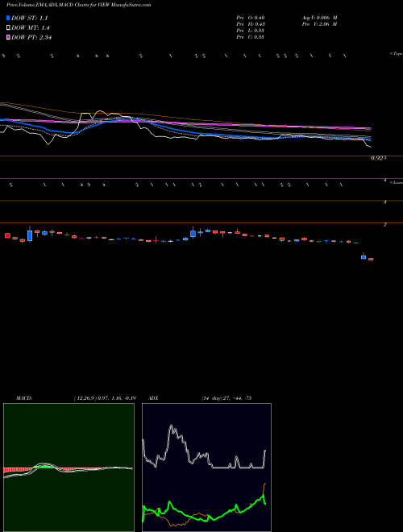
Task: Click the '<-Lows' marker label
Action: pos(396,182)
